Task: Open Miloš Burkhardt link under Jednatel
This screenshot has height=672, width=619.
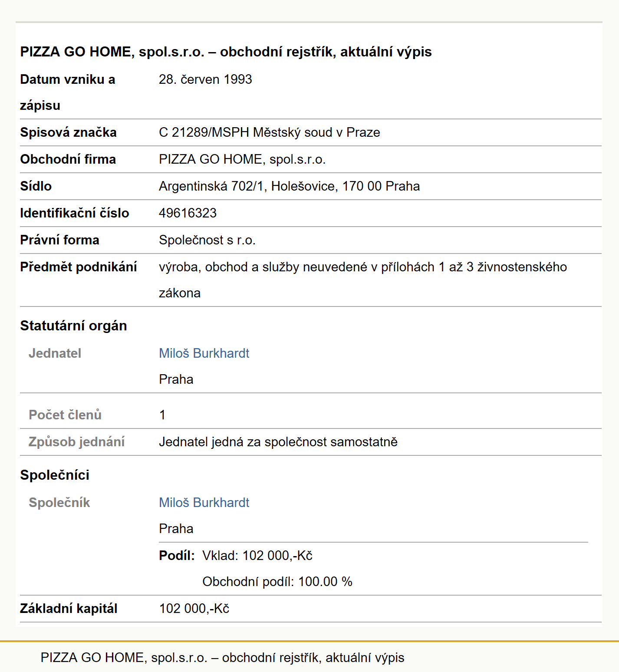Action: point(204,353)
